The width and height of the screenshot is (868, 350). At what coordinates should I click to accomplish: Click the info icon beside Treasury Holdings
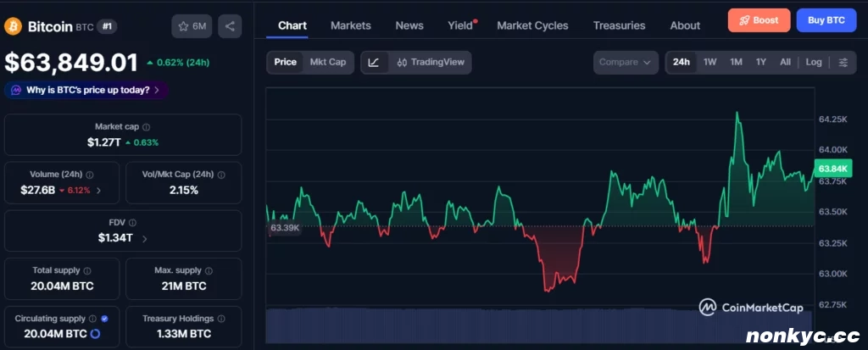[221, 319]
